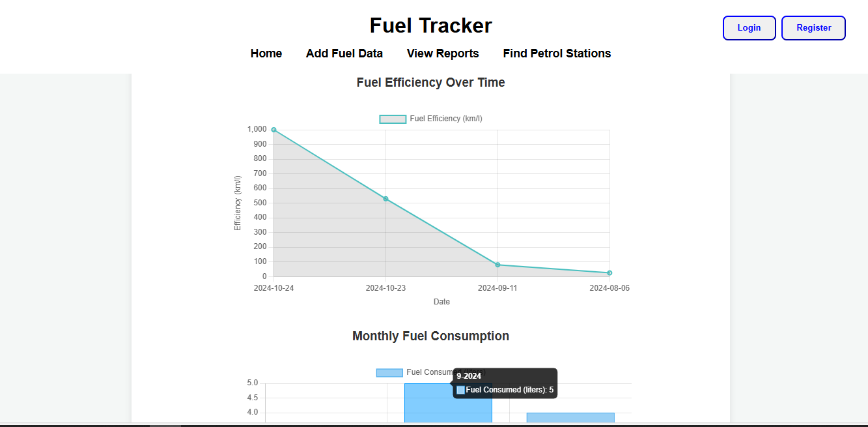Screen dimensions: 868x427
Task: Click the Login button
Action: click(749, 28)
